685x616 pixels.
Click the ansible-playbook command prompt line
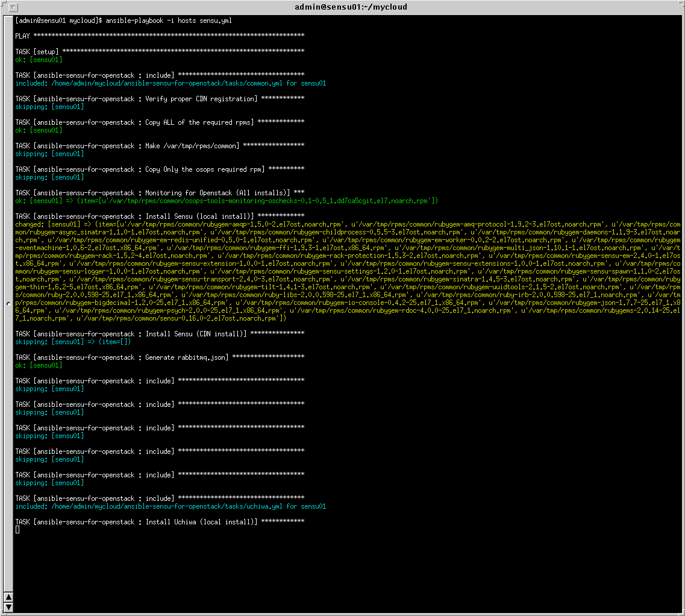coord(124,20)
